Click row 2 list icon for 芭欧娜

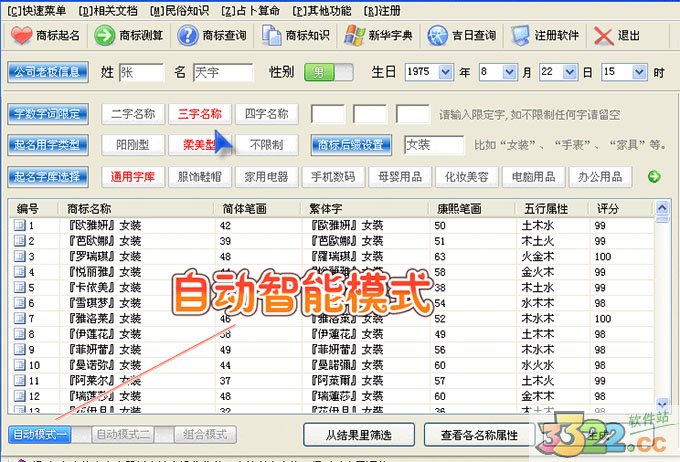point(20,241)
